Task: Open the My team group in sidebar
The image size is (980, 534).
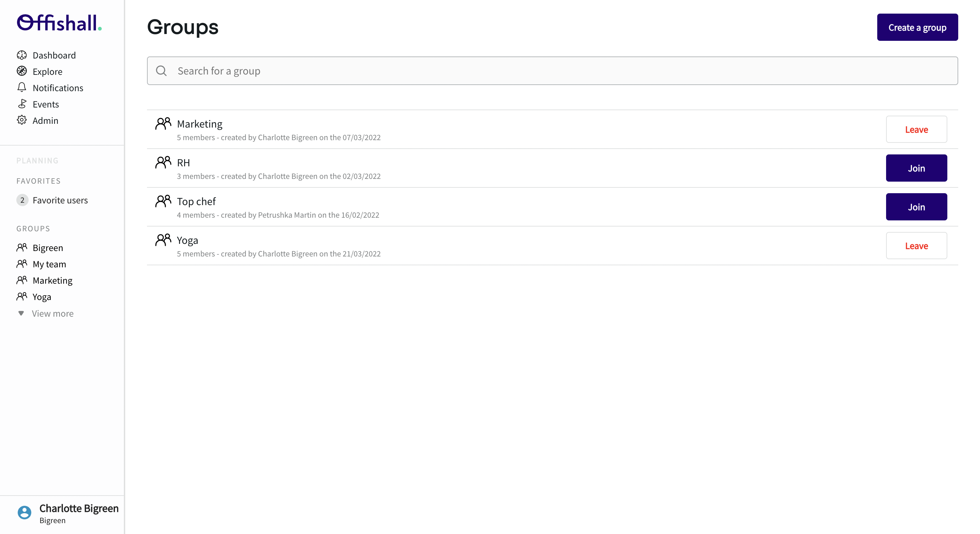Action: [49, 264]
